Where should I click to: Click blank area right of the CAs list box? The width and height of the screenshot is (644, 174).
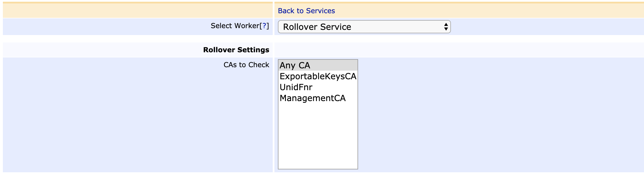[x=487, y=115]
